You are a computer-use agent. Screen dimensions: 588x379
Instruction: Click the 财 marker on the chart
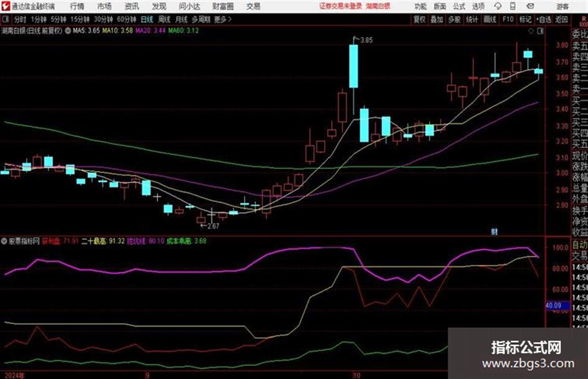[494, 232]
